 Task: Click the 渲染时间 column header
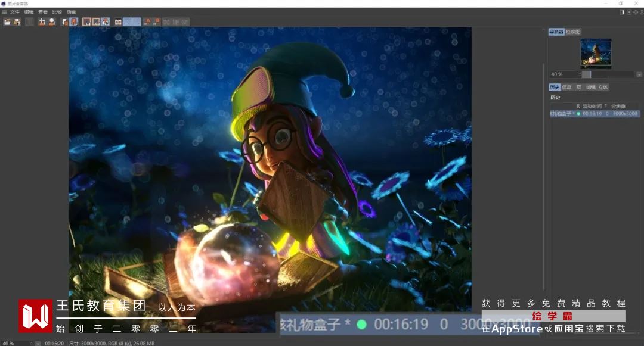592,106
